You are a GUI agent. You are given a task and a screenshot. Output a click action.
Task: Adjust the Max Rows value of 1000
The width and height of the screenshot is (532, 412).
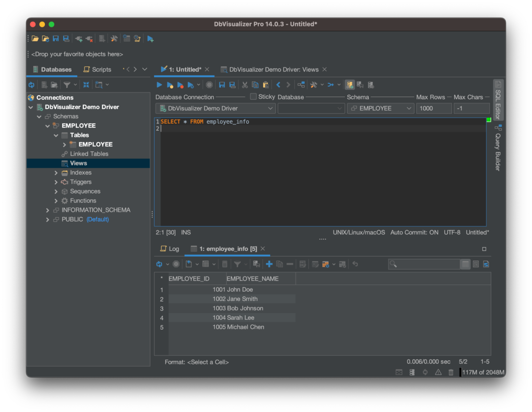click(x=434, y=108)
